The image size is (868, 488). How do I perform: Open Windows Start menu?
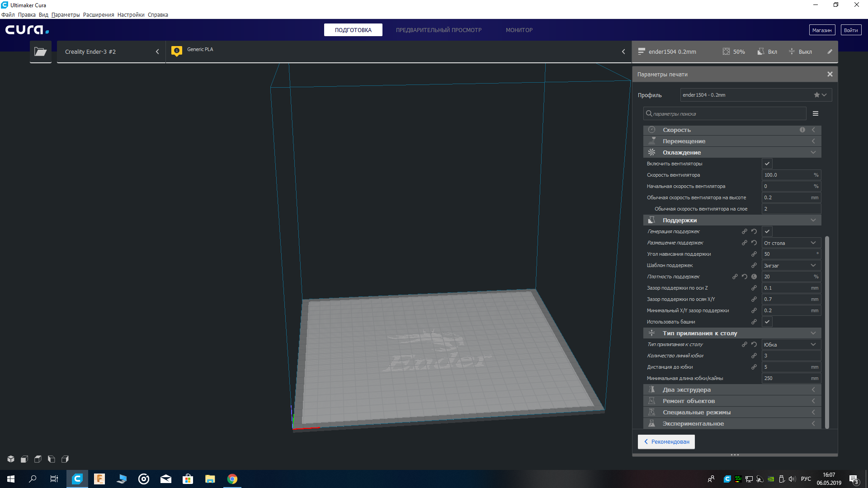pyautogui.click(x=11, y=479)
